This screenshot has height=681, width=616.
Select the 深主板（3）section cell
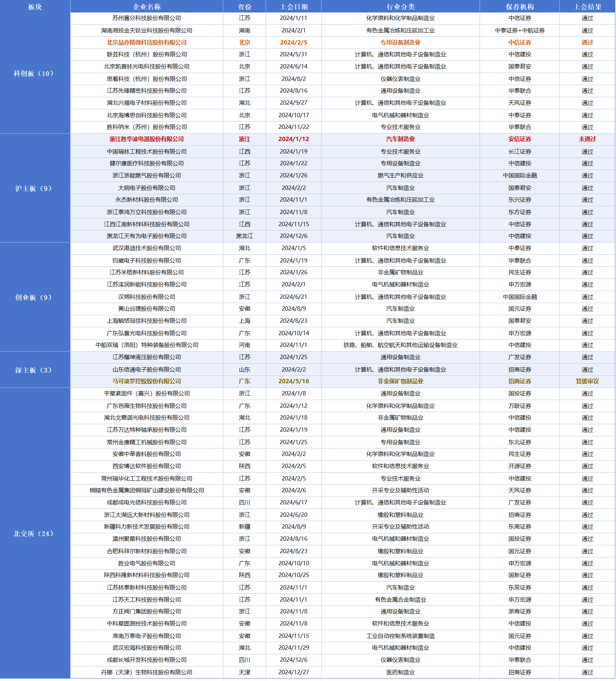(35, 370)
